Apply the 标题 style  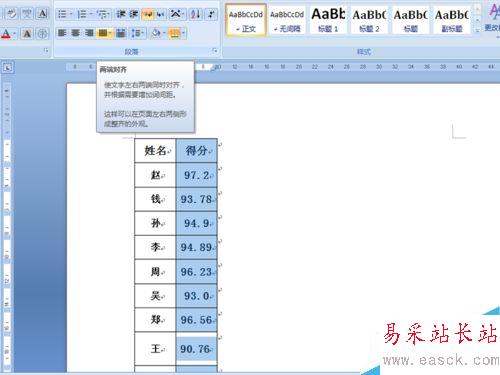(x=411, y=20)
